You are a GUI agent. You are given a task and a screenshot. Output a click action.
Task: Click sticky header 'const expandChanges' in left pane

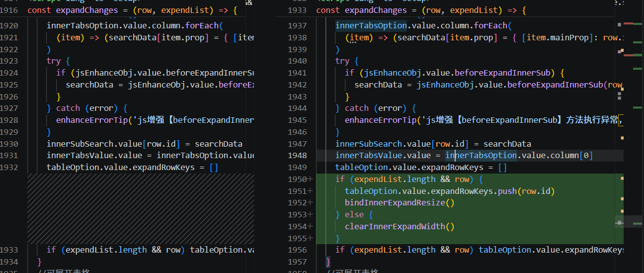pyautogui.click(x=133, y=10)
